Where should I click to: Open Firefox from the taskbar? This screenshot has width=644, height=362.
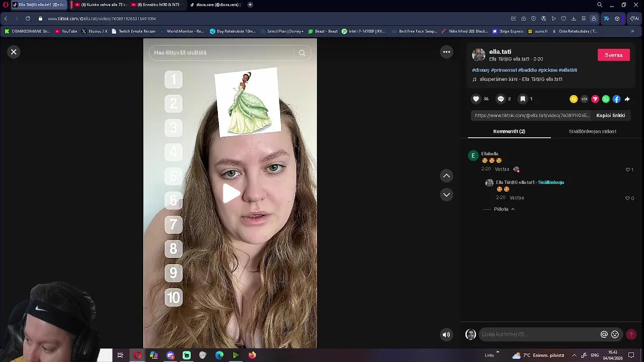[x=252, y=355]
